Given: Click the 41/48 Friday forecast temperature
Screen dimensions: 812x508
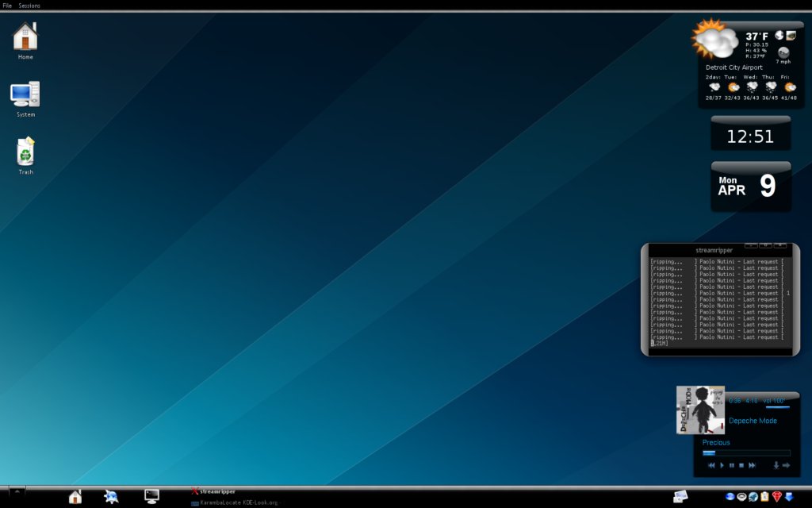Looking at the screenshot, I should [789, 98].
